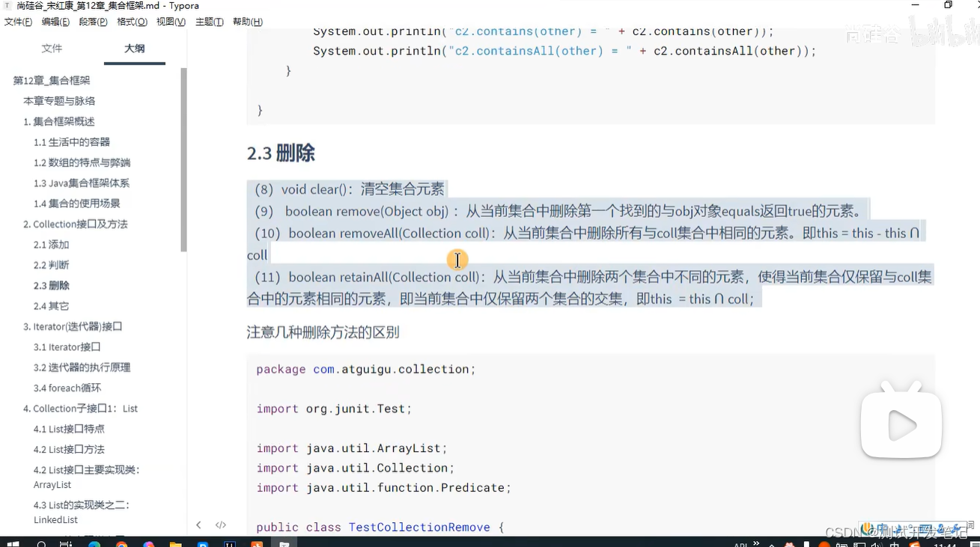This screenshot has height=547, width=980.
Task: Click the video play button overlay
Action: tap(901, 425)
